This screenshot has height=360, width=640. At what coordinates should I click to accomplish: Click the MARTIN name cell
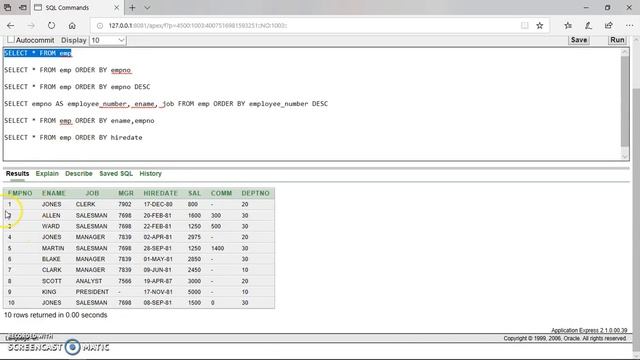pyautogui.click(x=53, y=248)
